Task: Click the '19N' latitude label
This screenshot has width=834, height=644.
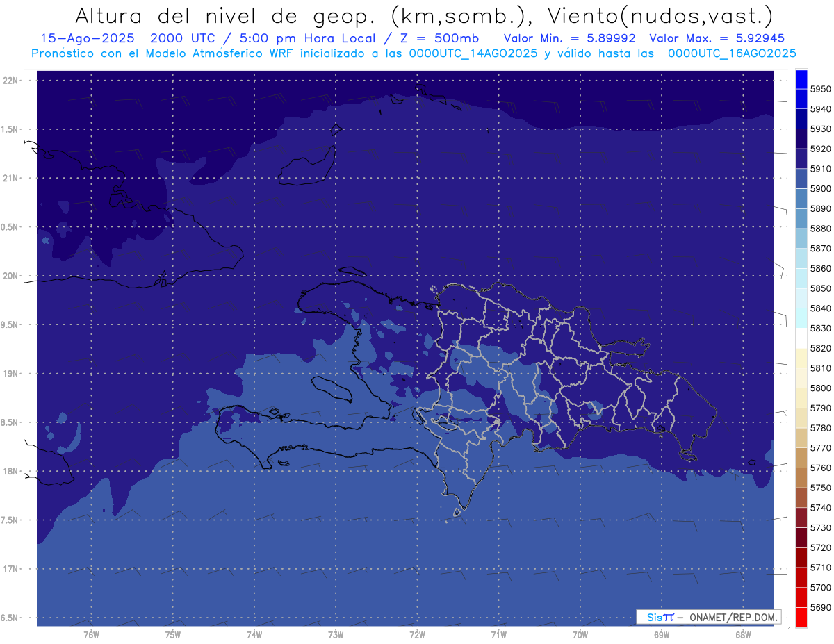Action: pos(10,373)
